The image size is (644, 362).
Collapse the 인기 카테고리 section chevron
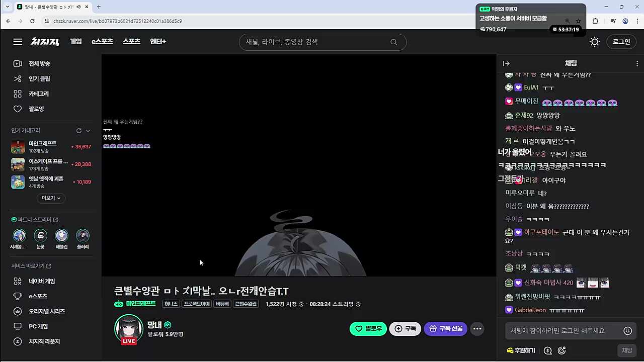[88, 131]
